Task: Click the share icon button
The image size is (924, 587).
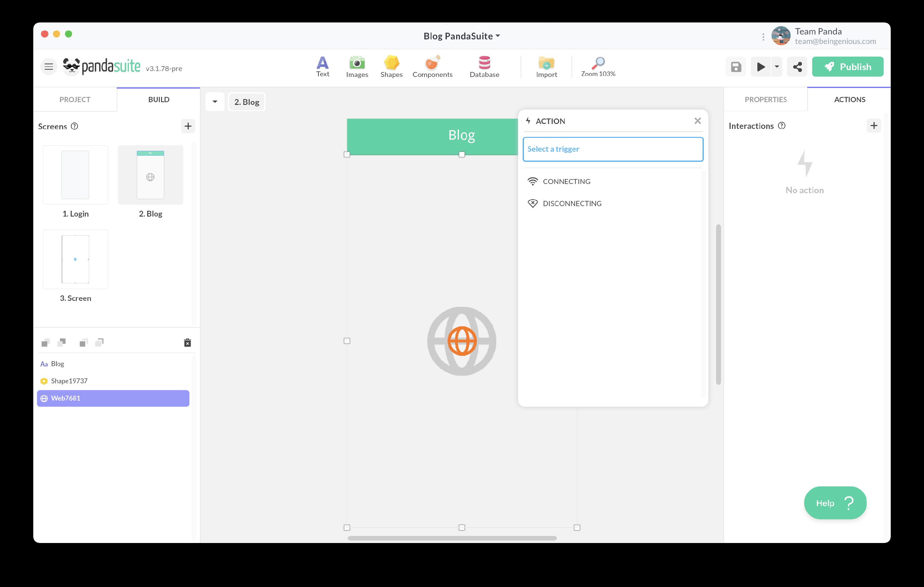Action: pyautogui.click(x=797, y=67)
